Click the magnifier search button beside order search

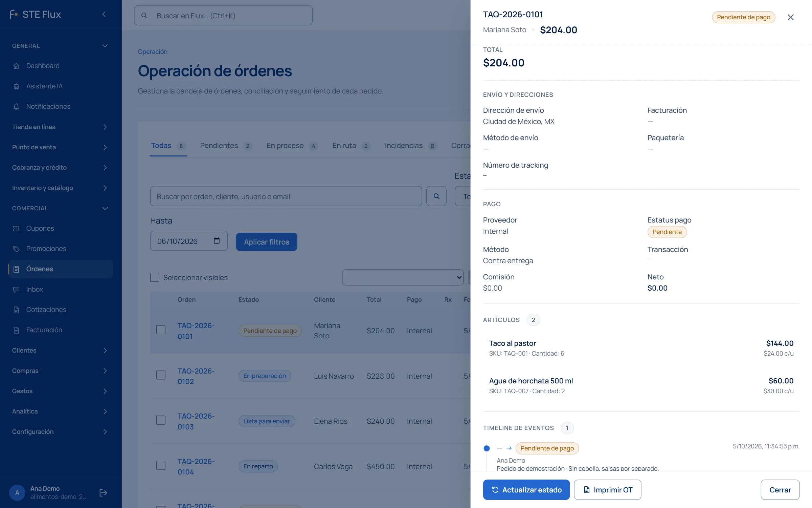coord(436,196)
